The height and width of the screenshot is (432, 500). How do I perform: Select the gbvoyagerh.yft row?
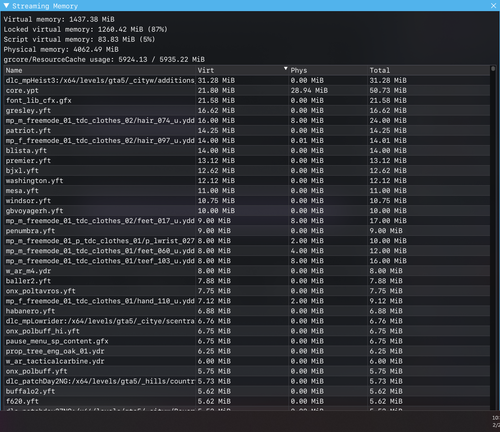[x=247, y=211]
